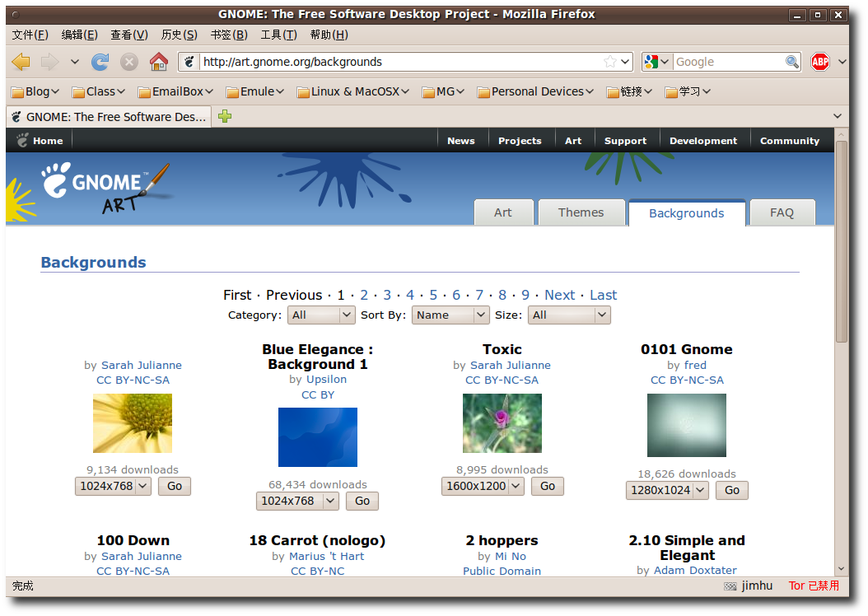Click the Back navigation arrow

(x=21, y=62)
